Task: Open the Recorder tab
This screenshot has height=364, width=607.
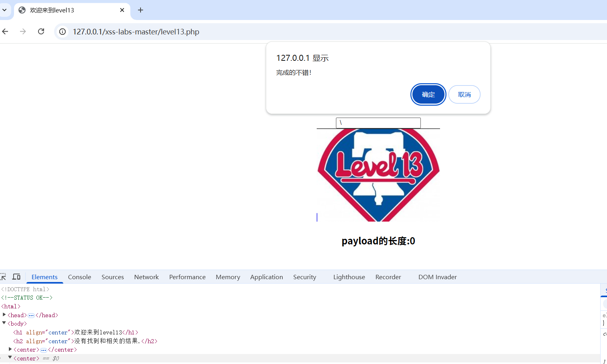Action: coord(388,277)
